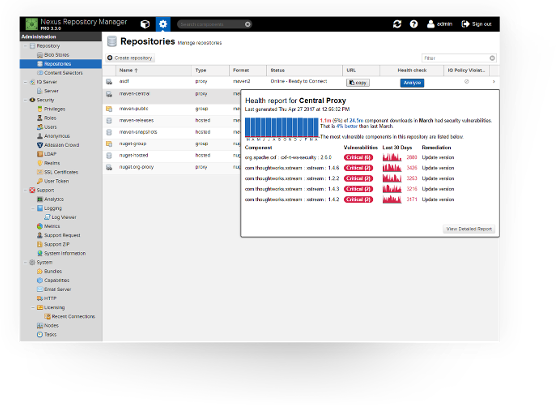Open the Browse components cube icon

click(x=145, y=24)
